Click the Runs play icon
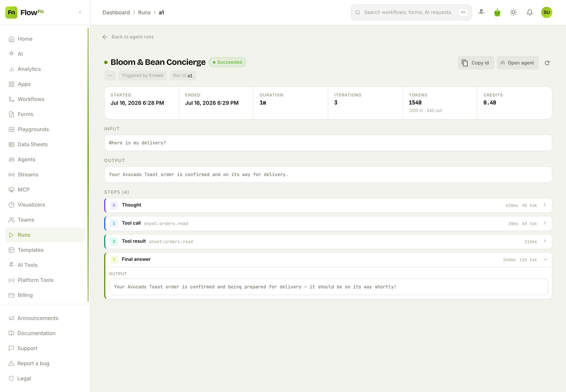The width and height of the screenshot is (566, 392). pos(11,235)
